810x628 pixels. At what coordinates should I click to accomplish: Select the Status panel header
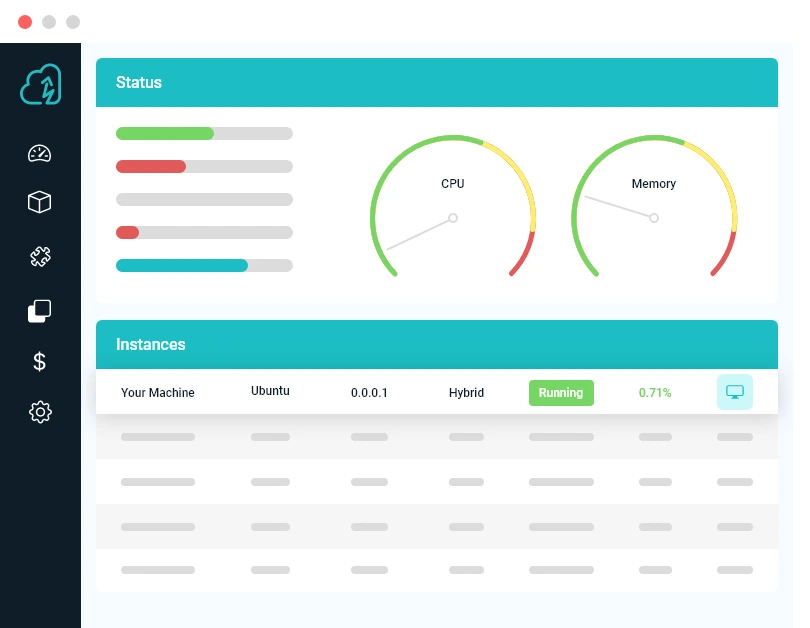137,82
